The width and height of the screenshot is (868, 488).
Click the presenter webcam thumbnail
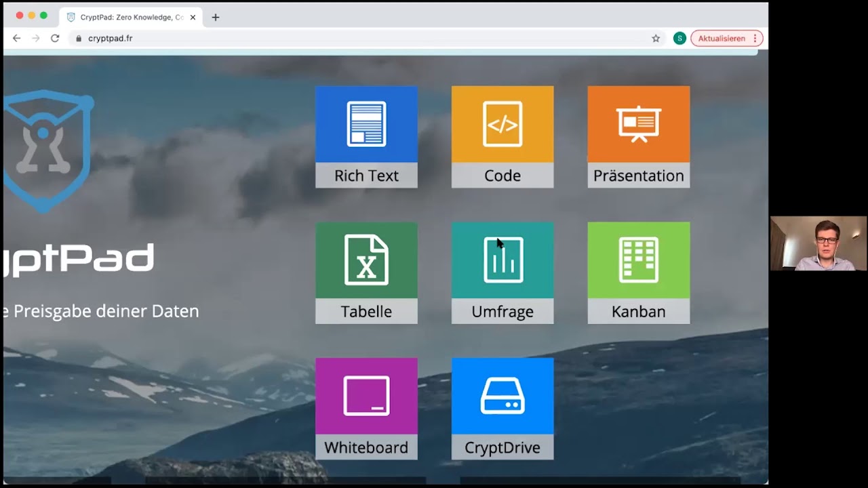click(818, 243)
